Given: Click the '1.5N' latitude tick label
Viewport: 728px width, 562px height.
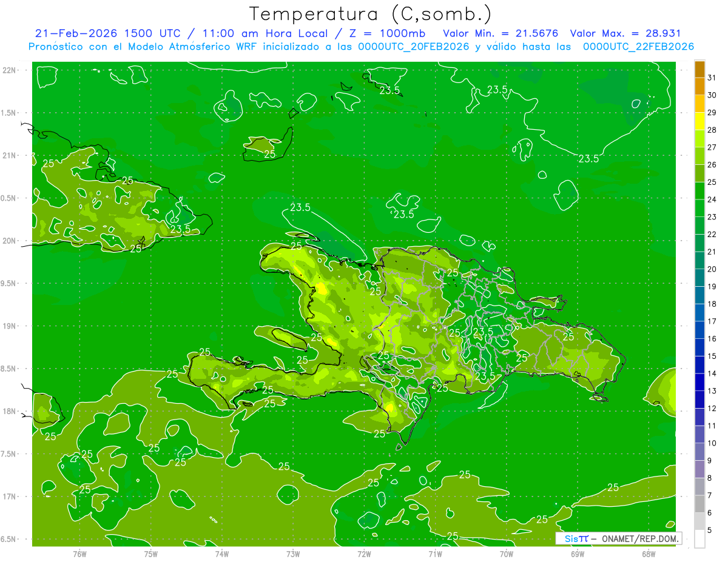Looking at the screenshot, I should 8,113.
